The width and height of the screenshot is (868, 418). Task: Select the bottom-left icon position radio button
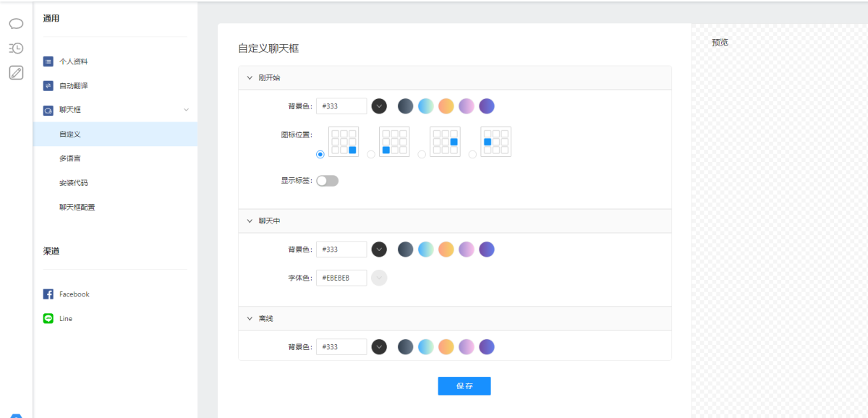(x=371, y=154)
